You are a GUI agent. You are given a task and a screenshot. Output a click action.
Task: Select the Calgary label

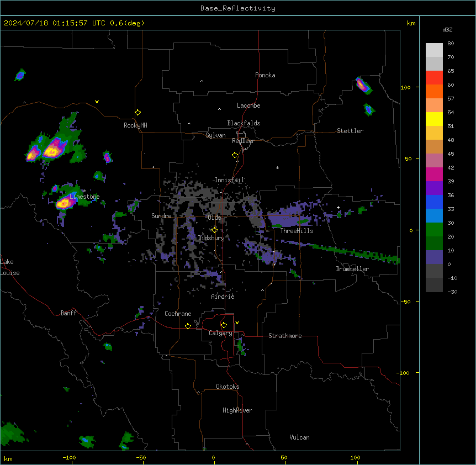point(220,333)
